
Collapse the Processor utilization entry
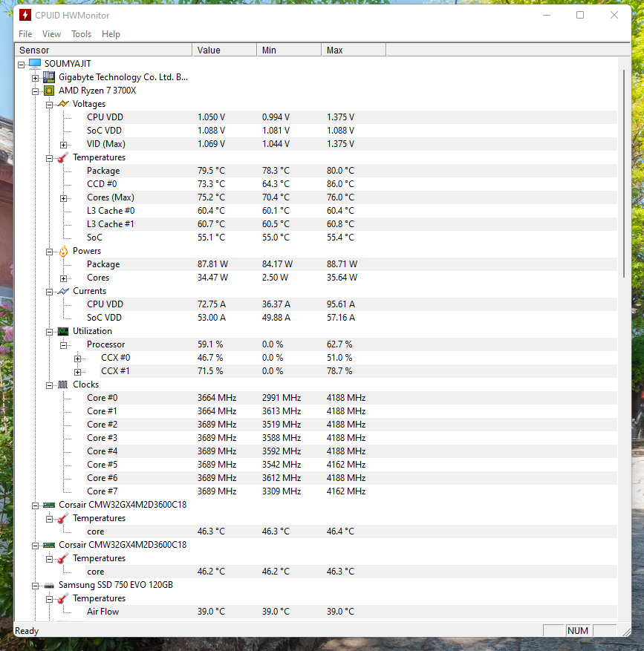tap(64, 345)
